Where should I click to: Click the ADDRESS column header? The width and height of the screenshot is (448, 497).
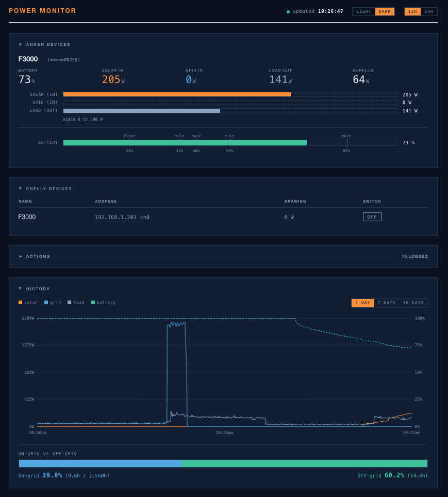[106, 201]
